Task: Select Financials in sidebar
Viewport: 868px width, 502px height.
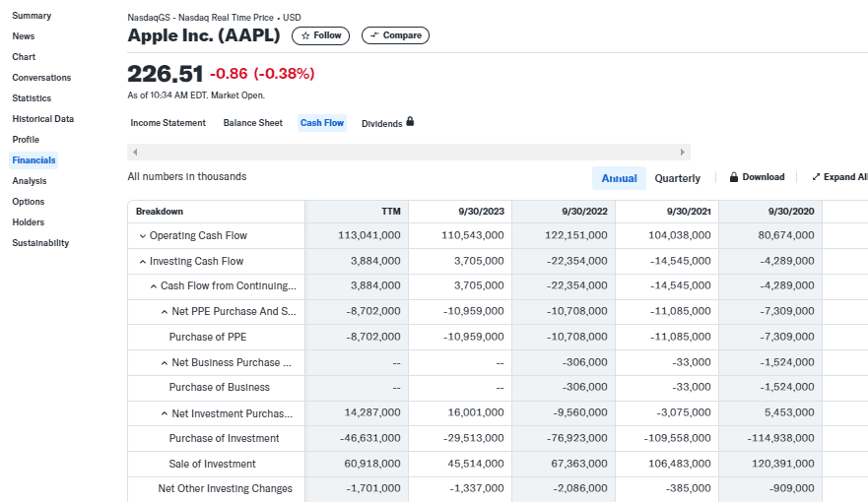Action: click(33, 159)
